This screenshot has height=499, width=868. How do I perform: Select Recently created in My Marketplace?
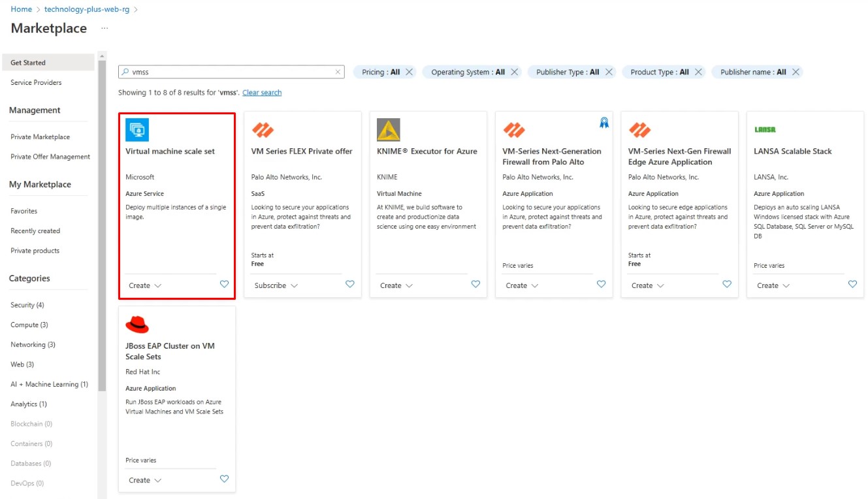(x=35, y=231)
